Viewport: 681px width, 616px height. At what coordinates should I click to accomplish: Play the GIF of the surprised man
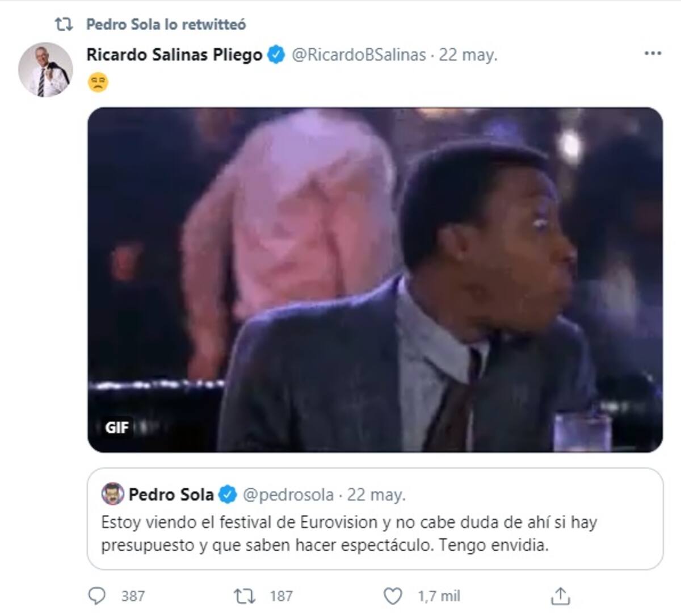(x=375, y=280)
